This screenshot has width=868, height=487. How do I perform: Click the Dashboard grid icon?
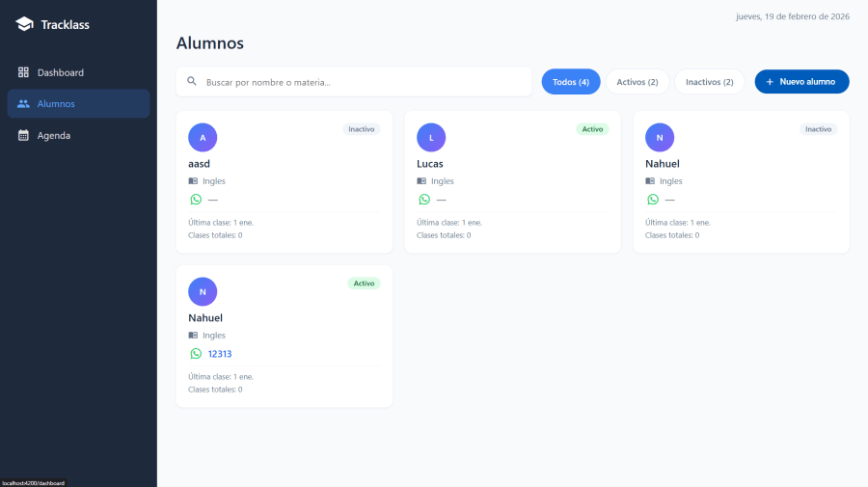[23, 72]
